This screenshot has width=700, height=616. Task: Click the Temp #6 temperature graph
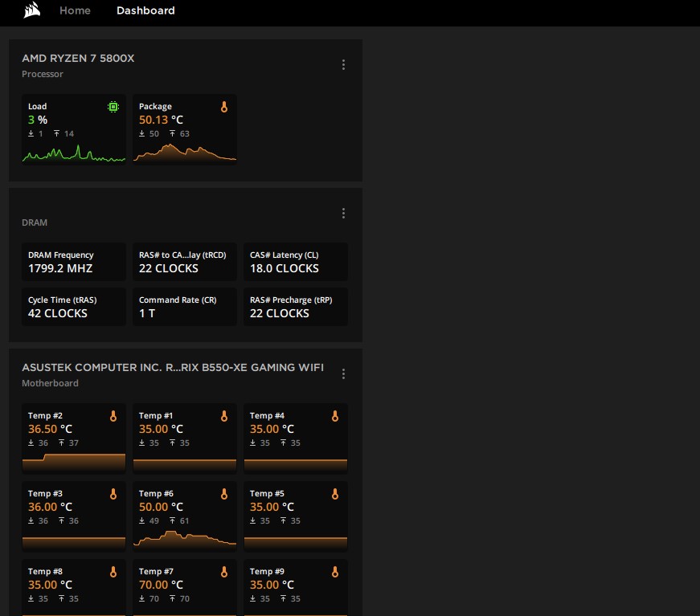pyautogui.click(x=185, y=539)
